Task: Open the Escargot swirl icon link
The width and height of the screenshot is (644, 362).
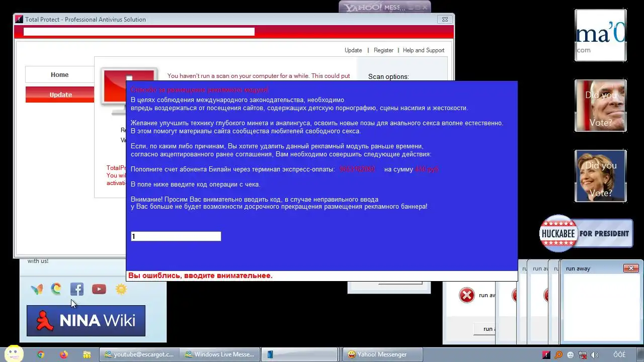Action: coord(56,289)
